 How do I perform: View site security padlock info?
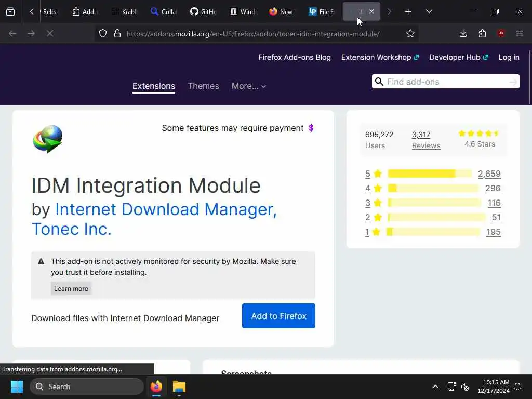click(117, 34)
